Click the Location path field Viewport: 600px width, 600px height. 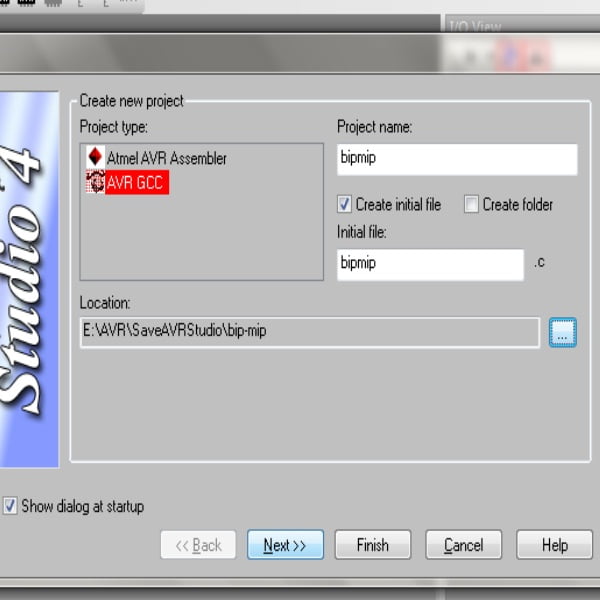[x=310, y=332]
